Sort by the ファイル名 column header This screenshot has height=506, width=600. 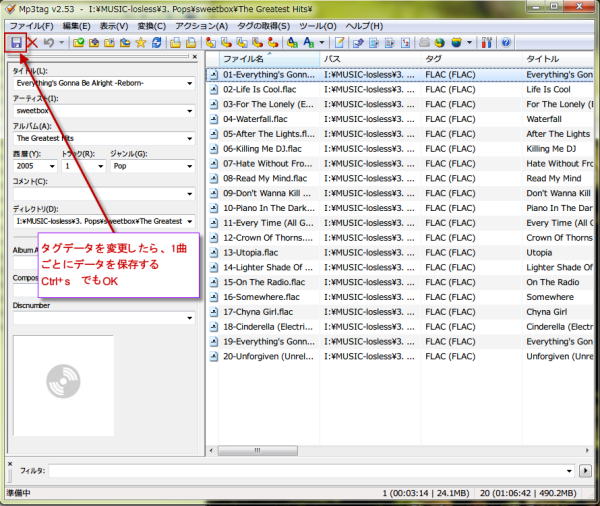(x=260, y=59)
